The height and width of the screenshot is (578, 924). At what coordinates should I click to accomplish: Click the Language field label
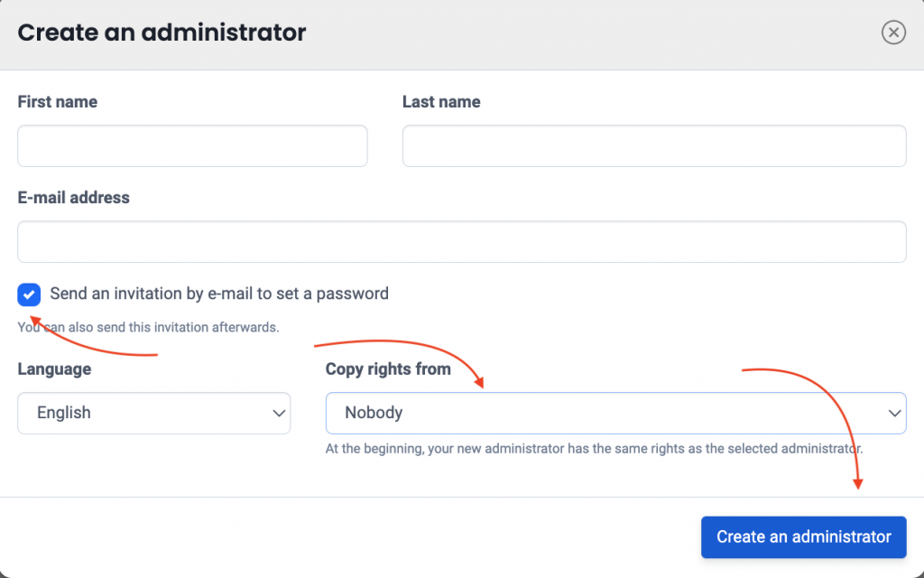pos(54,369)
